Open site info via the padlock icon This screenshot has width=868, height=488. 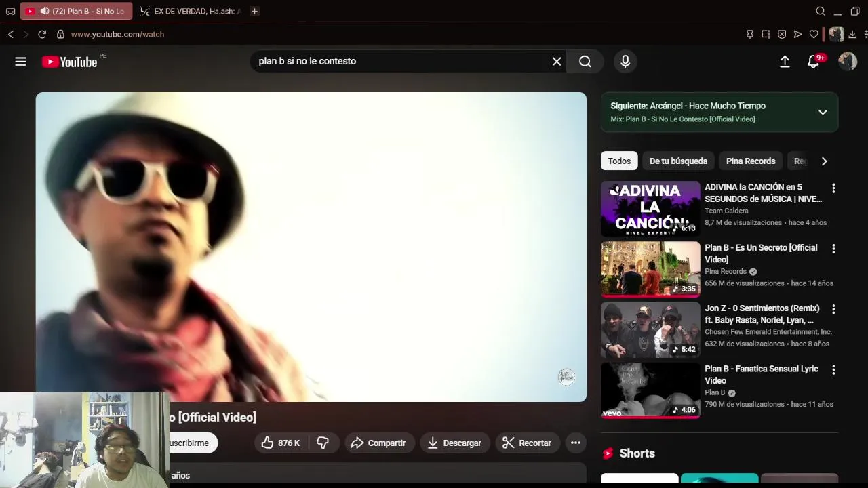(60, 34)
